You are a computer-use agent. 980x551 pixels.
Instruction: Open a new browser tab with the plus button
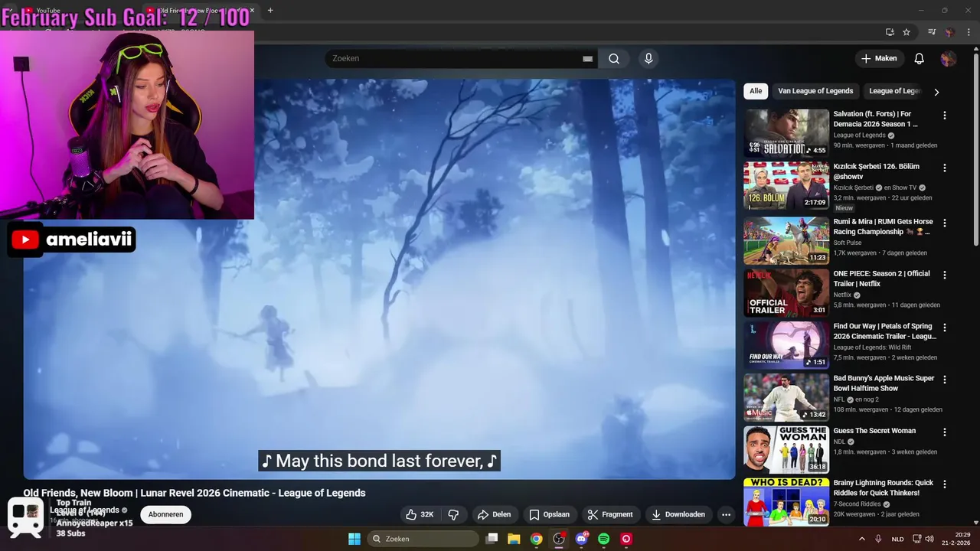270,11
